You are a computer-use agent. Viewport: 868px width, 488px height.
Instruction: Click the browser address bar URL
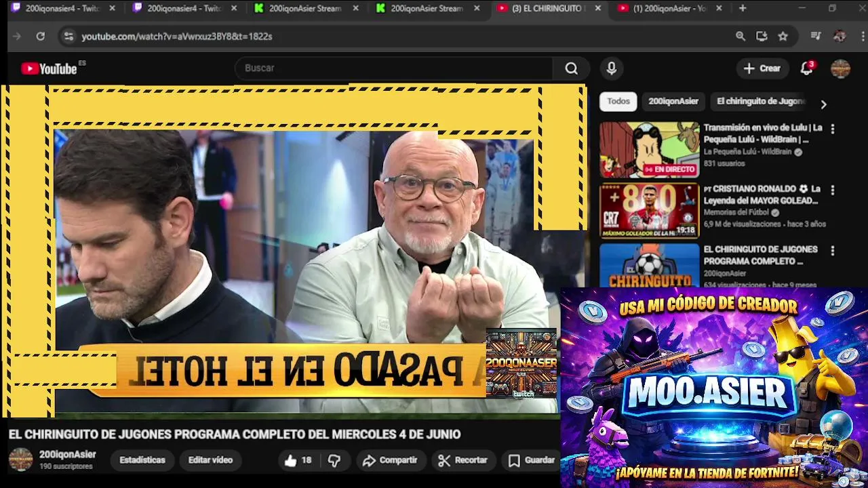click(177, 37)
